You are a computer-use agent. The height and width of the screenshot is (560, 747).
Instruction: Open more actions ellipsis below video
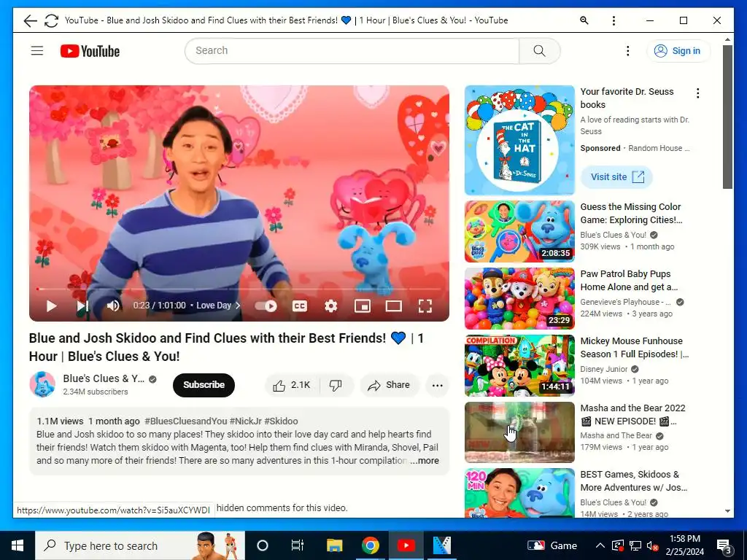tap(438, 385)
